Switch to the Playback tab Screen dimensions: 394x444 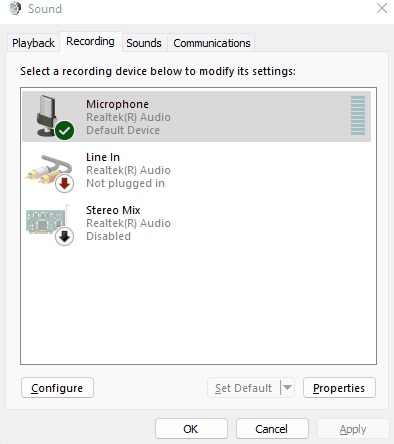pyautogui.click(x=33, y=43)
